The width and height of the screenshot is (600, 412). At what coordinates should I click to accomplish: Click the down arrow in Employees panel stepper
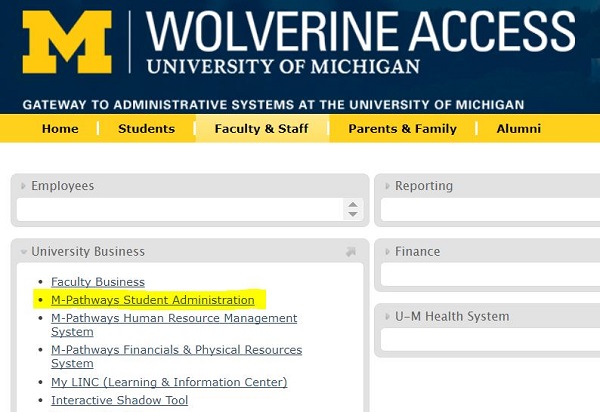(x=353, y=214)
